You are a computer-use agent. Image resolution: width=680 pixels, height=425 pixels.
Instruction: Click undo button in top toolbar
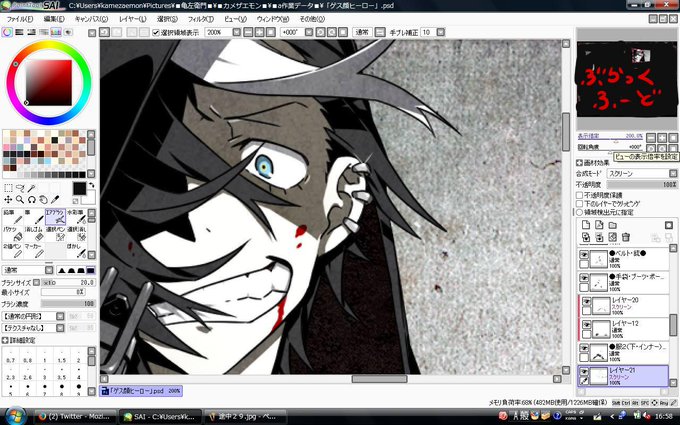click(104, 32)
